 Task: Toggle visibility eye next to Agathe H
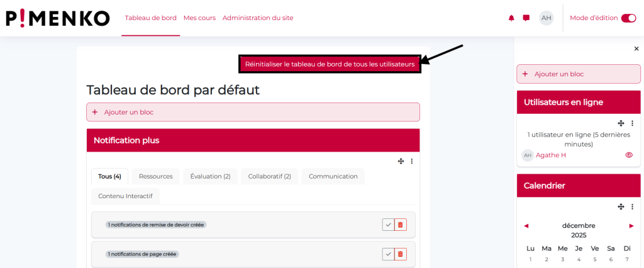coord(629,155)
